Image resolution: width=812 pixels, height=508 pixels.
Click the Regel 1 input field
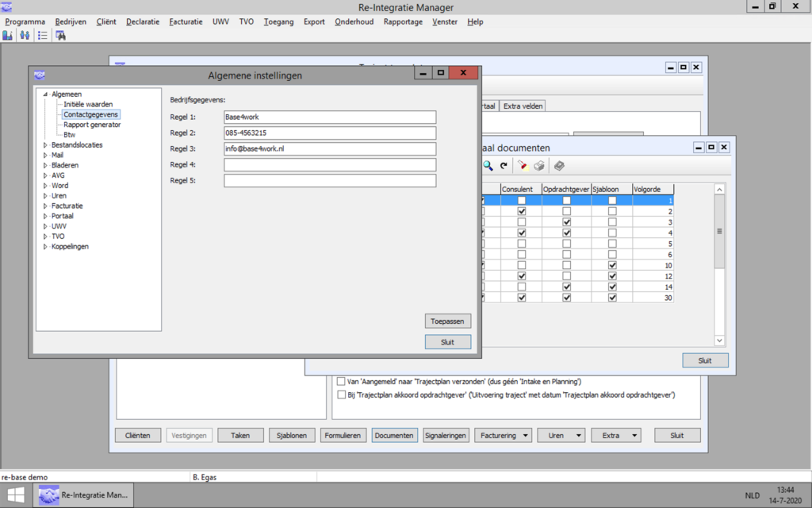[x=330, y=117]
